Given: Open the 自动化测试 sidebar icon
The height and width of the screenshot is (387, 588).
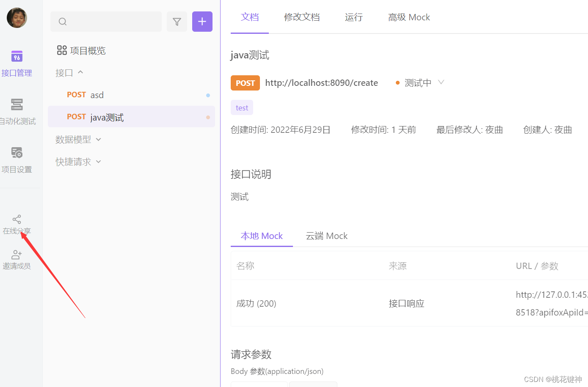Looking at the screenshot, I should pyautogui.click(x=17, y=104).
